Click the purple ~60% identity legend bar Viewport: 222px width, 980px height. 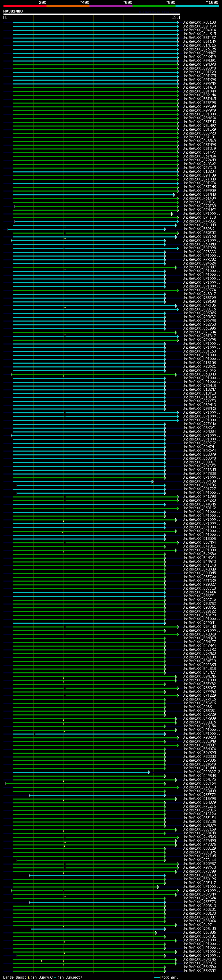coord(111,6)
